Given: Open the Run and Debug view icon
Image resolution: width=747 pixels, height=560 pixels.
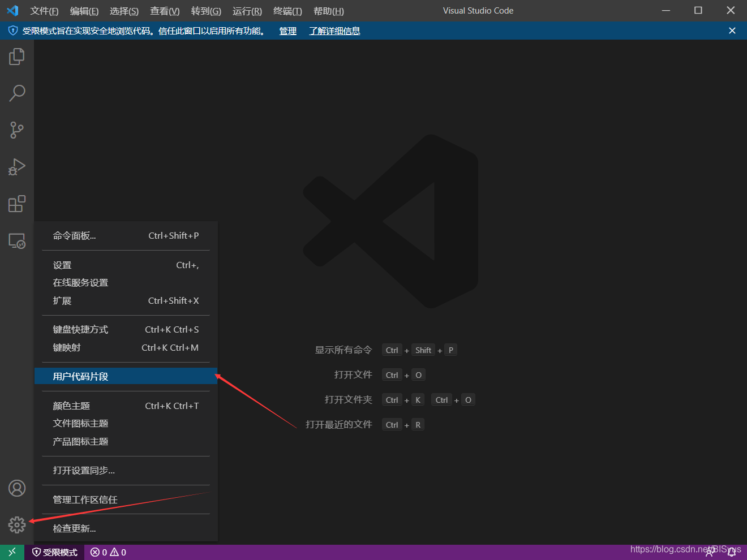Looking at the screenshot, I should click(x=17, y=167).
